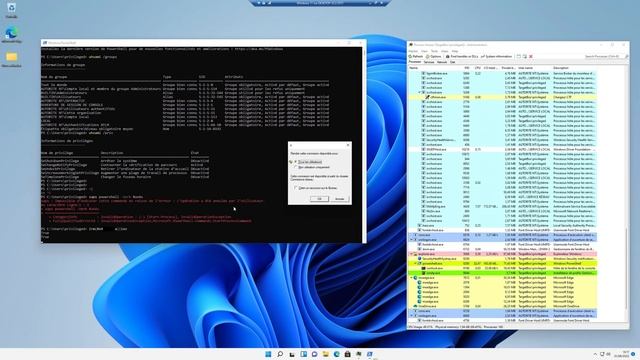Click Find handles or DLLs toolbar button
Image resolution: width=640 pixels, height=360 pixels.
[x=462, y=56]
